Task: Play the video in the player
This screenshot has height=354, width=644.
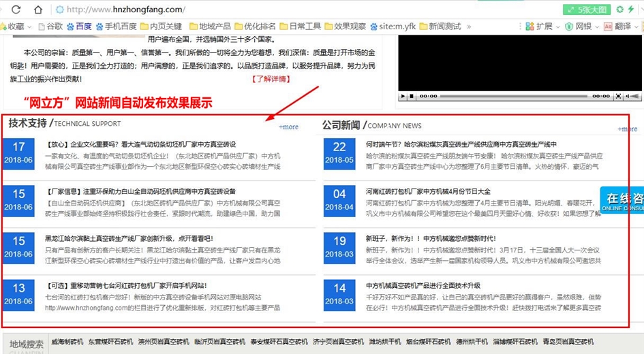Action: (x=403, y=96)
